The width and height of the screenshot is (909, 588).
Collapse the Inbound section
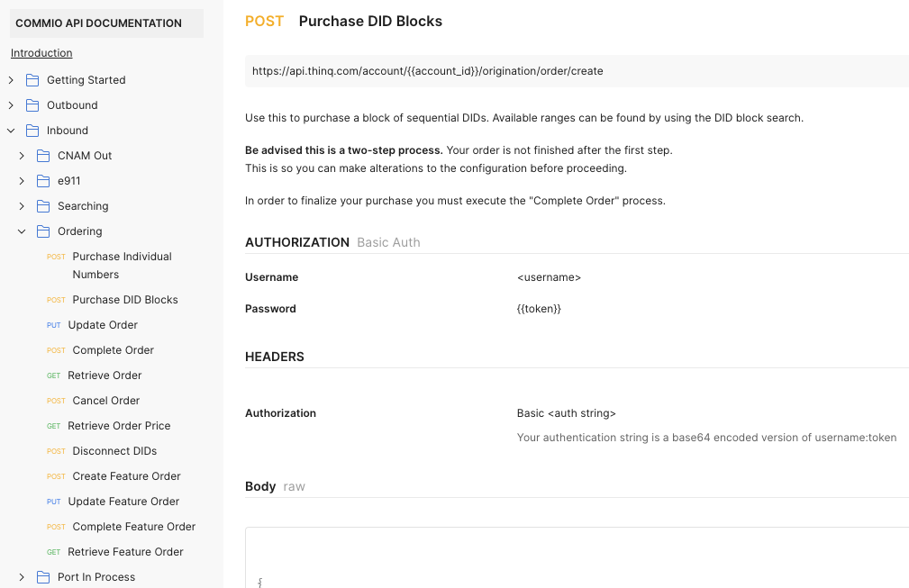11,130
